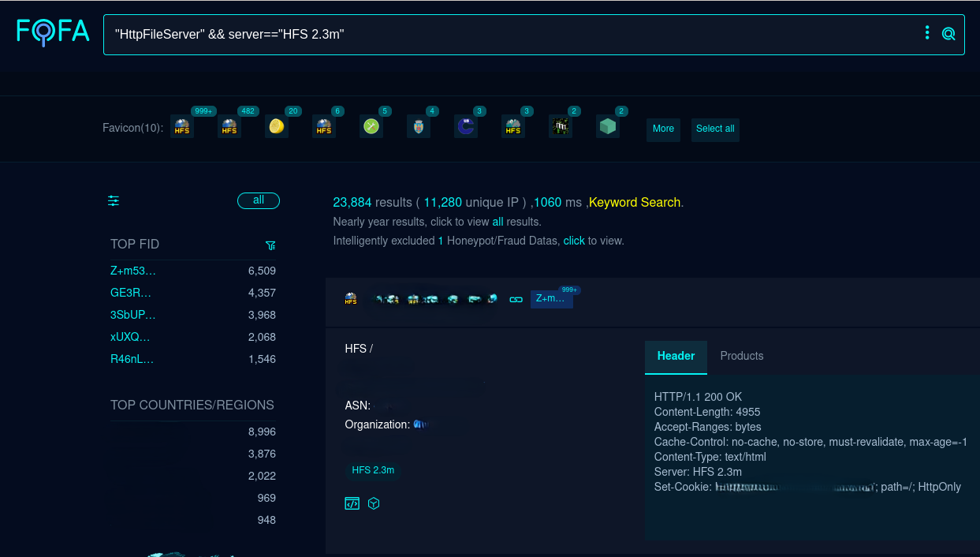The image size is (980, 557).
Task: Filter by FID GE3R...
Action: (x=131, y=293)
